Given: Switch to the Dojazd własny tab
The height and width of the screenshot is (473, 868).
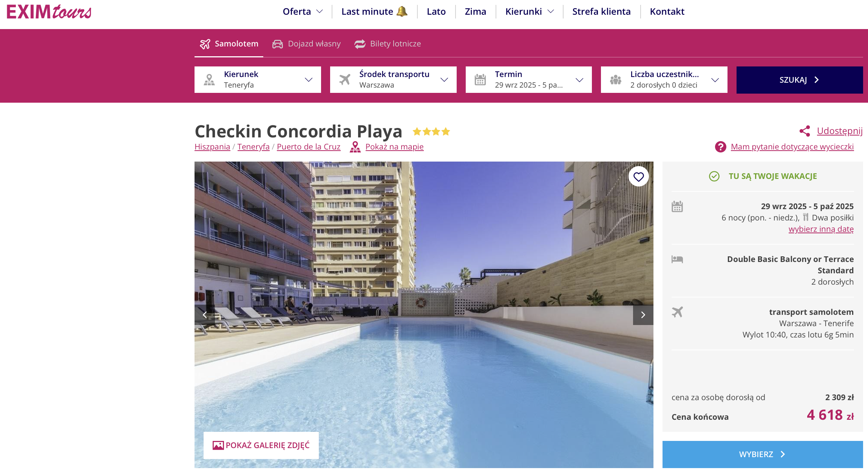Looking at the screenshot, I should pos(307,44).
